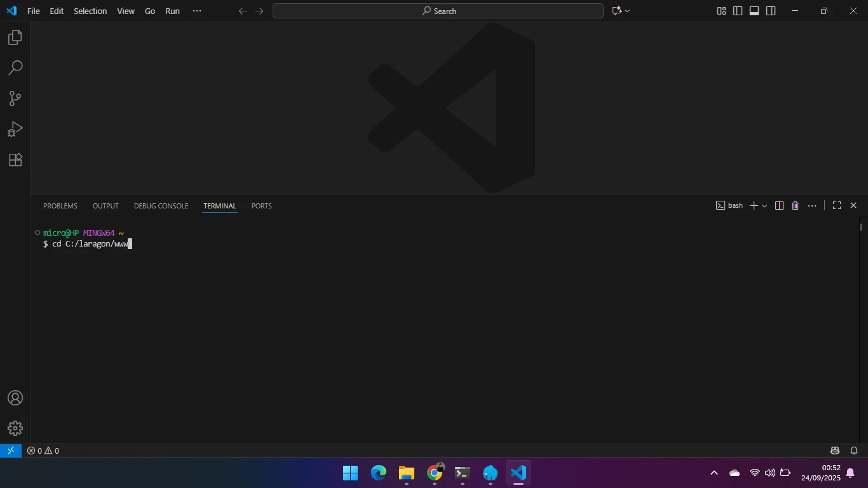
Task: Open the Source Control view
Action: click(15, 98)
